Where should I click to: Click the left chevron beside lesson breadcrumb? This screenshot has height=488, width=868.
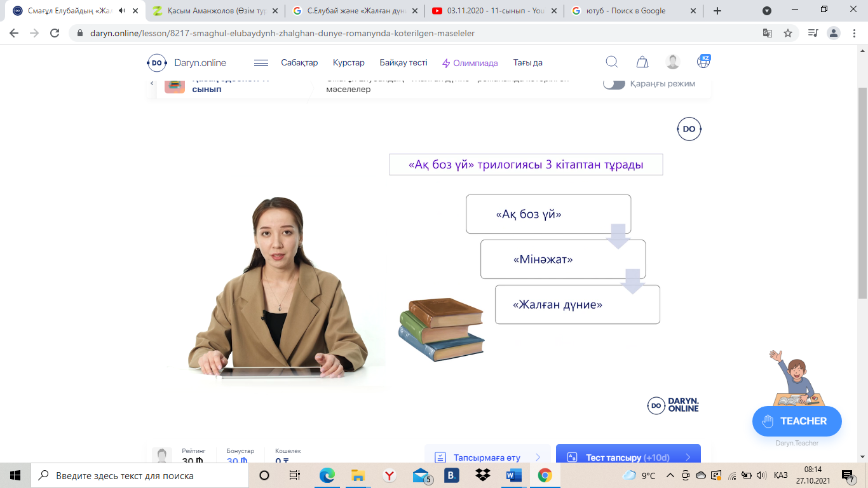pos(152,83)
